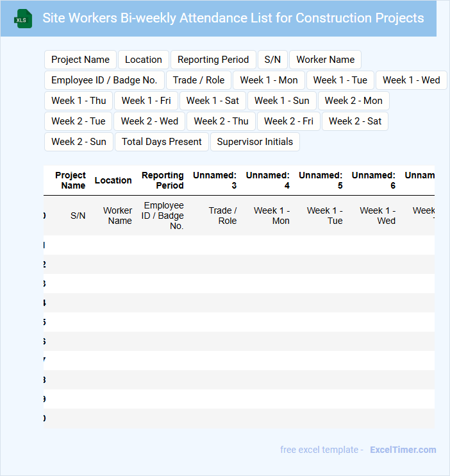Select the Week 2 - Sat tag

355,121
